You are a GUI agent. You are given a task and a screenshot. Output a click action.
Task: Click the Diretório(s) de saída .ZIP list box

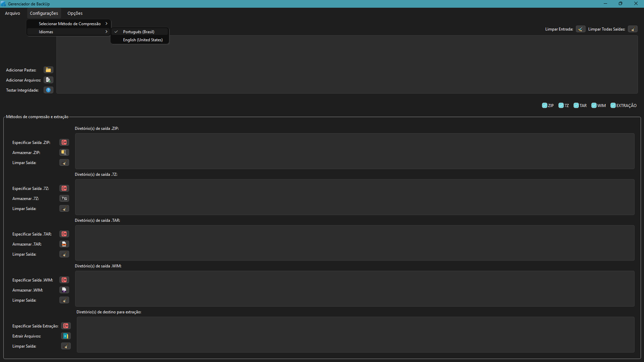(x=355, y=151)
